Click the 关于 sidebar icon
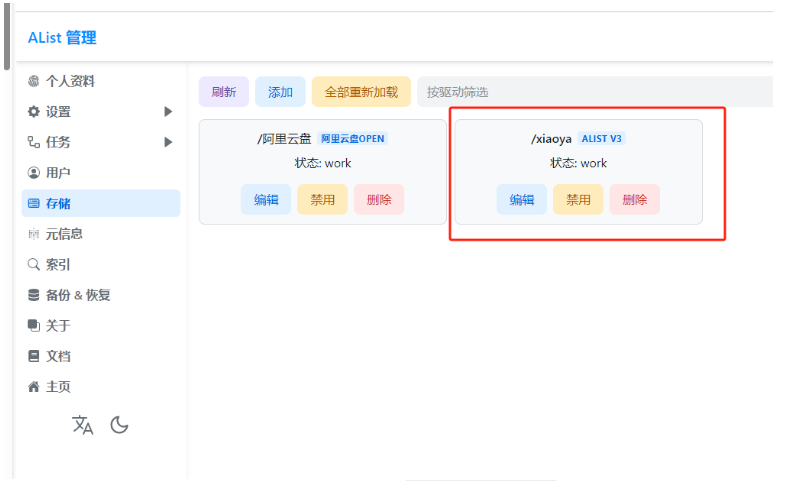 pyautogui.click(x=34, y=326)
